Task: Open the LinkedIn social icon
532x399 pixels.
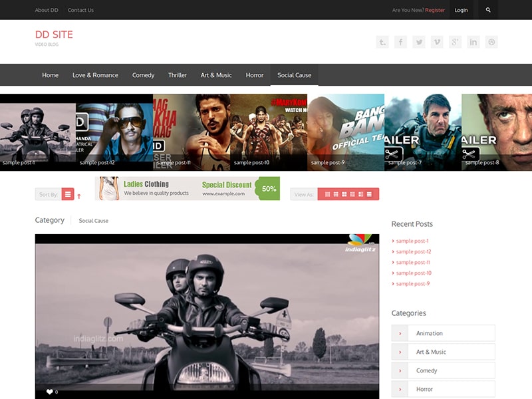Action: [473, 42]
